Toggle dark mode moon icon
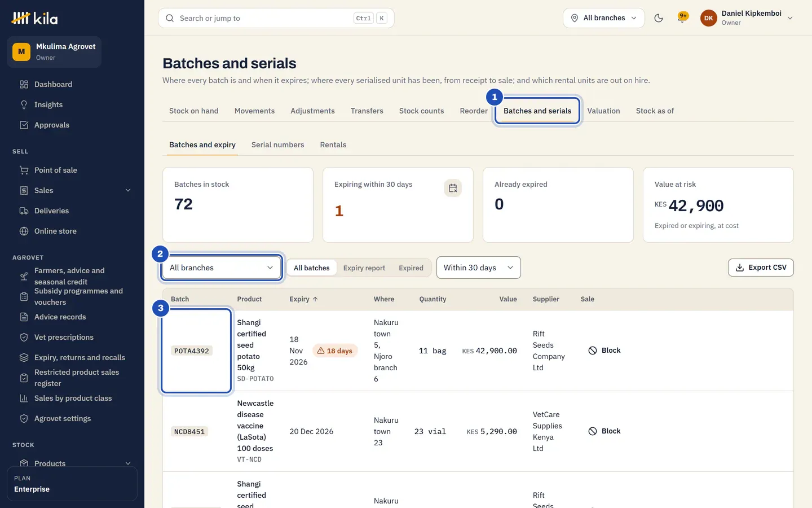The image size is (812, 508). click(x=658, y=18)
